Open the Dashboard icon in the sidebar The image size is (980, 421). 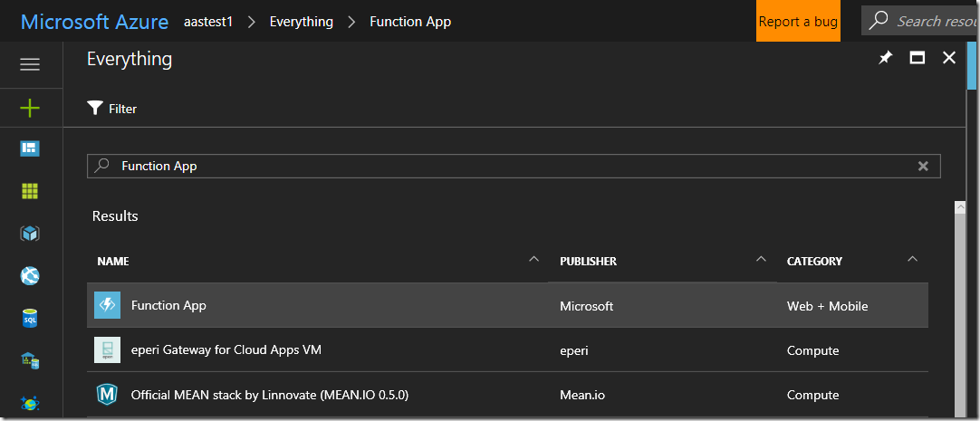coord(30,148)
